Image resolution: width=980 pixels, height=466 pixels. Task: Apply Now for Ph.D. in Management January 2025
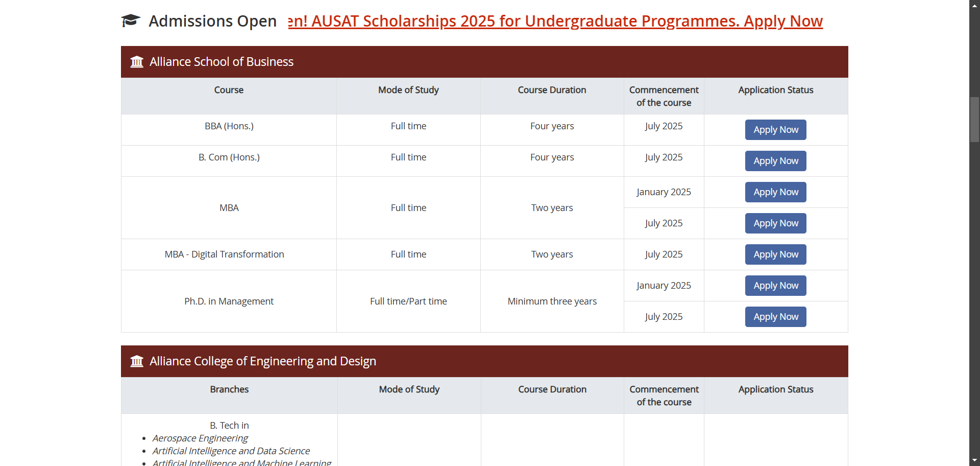click(x=776, y=286)
